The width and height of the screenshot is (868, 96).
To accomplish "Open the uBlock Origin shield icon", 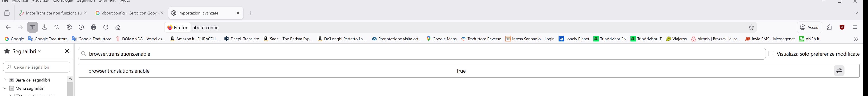I will point(842,27).
